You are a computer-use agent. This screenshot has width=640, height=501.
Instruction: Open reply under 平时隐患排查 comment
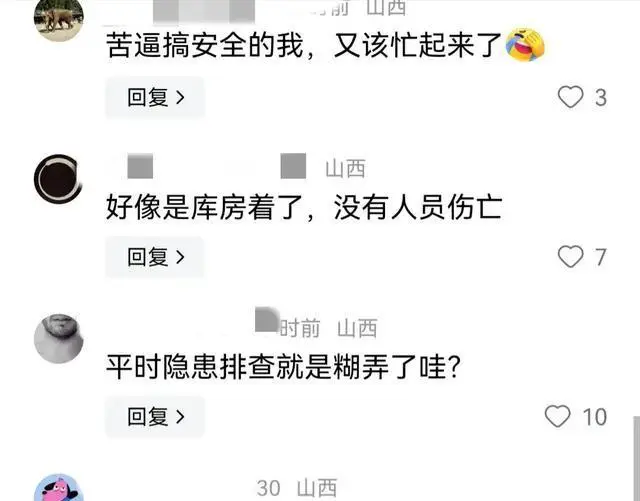pyautogui.click(x=155, y=416)
